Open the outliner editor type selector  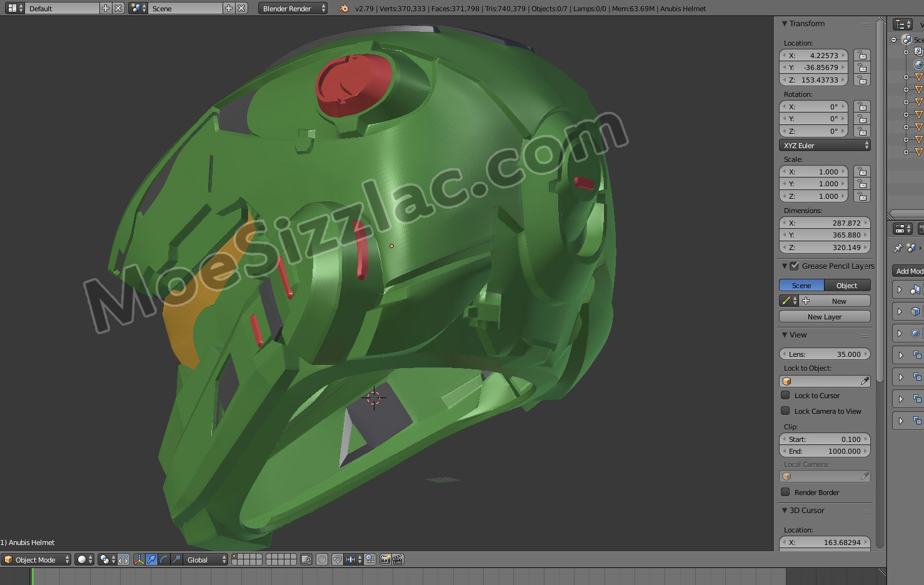click(903, 24)
